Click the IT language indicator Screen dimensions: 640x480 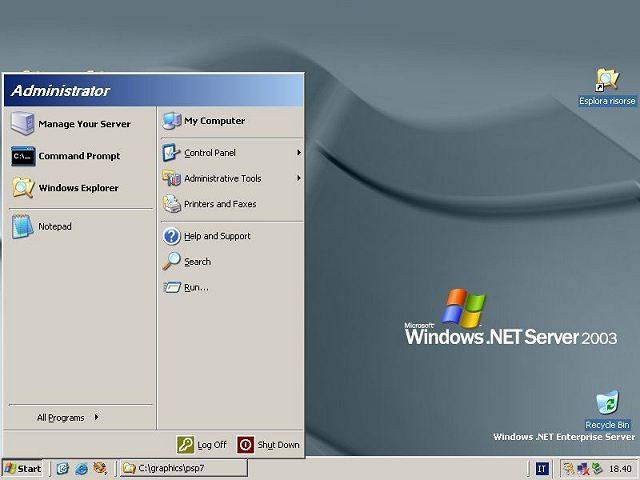click(x=542, y=469)
